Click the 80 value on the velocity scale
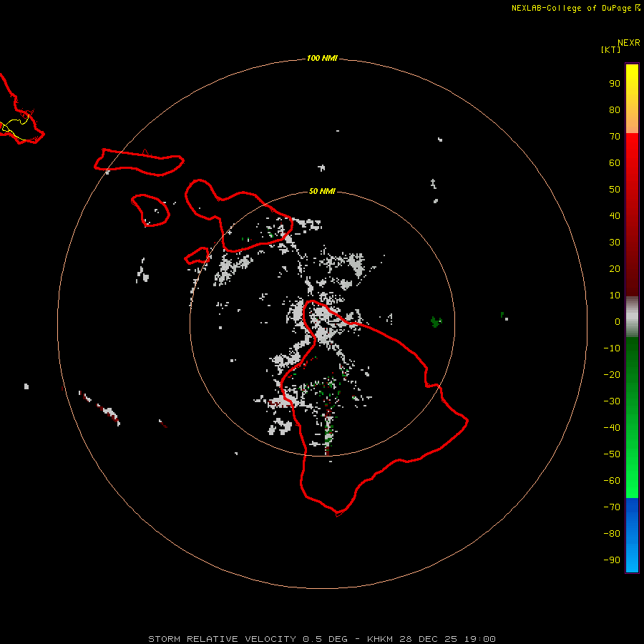The width and height of the screenshot is (644, 644). [x=615, y=109]
